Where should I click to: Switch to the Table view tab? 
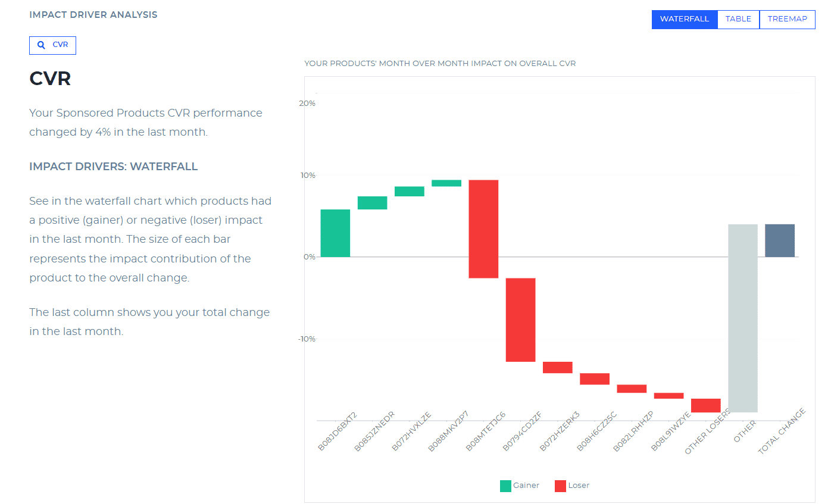[x=738, y=19]
